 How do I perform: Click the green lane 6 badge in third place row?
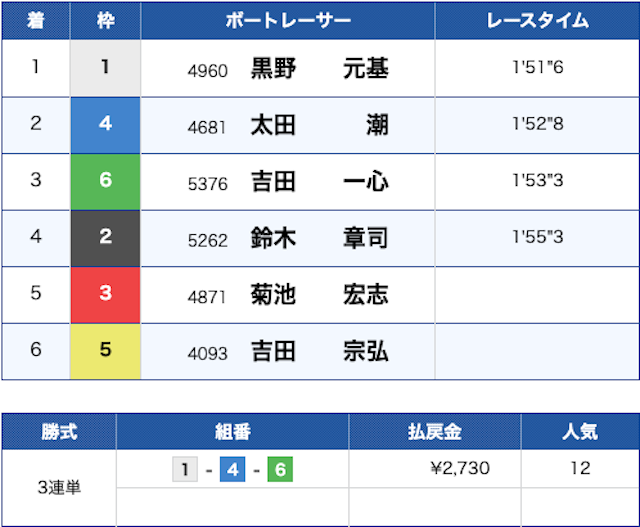point(105,182)
